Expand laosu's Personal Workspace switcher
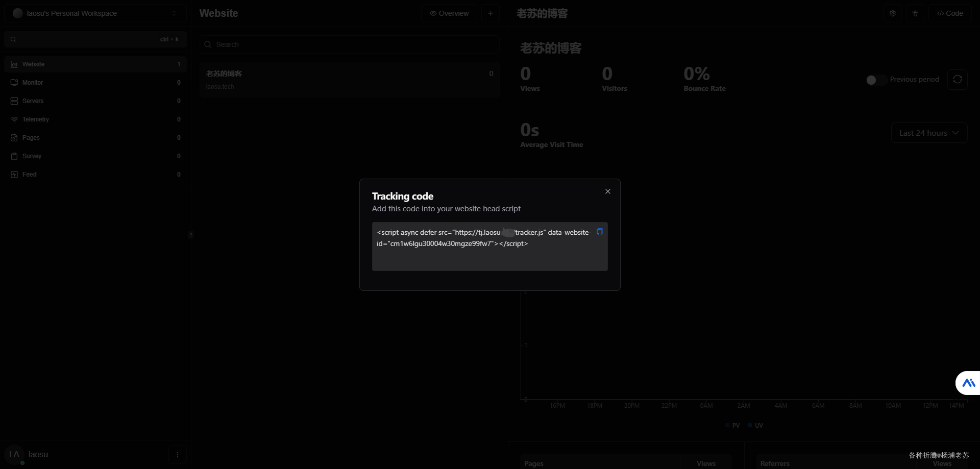 click(95, 13)
